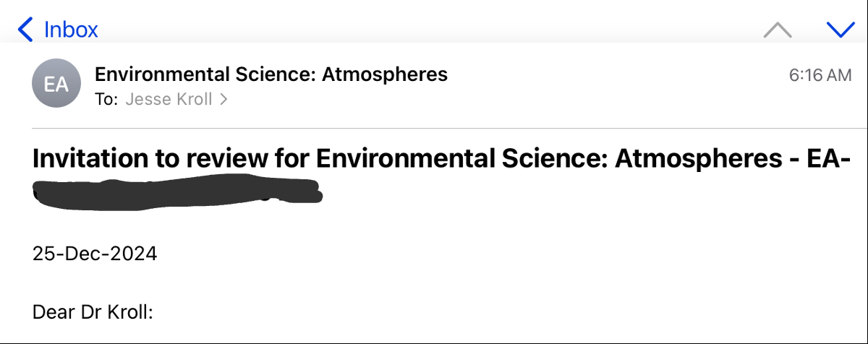868x344 pixels.
Task: Tap the gray EA sender avatar
Action: click(56, 85)
